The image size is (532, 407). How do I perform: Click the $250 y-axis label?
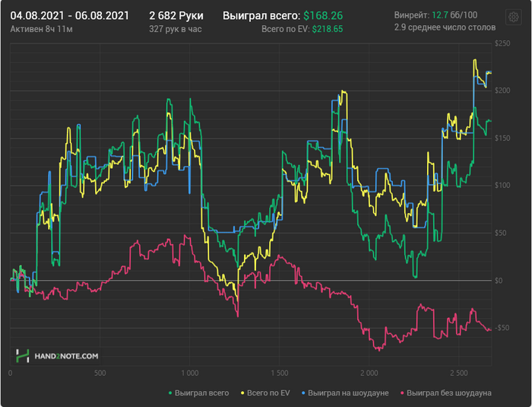pyautogui.click(x=502, y=43)
